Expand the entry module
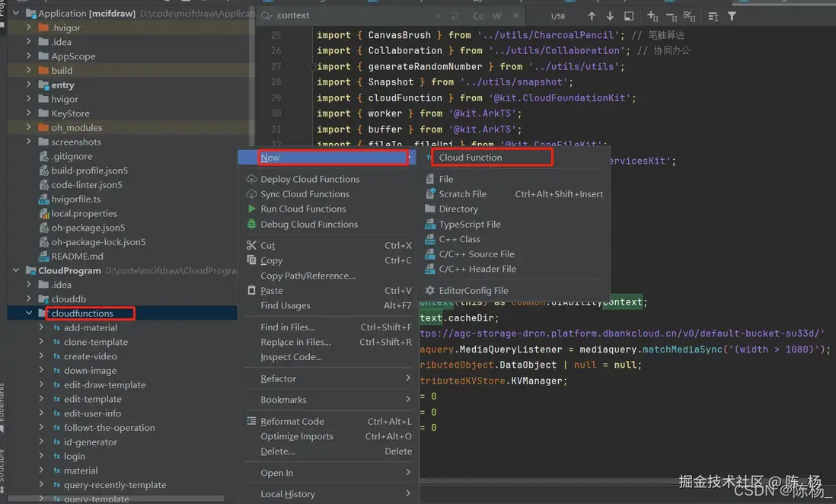 click(28, 85)
